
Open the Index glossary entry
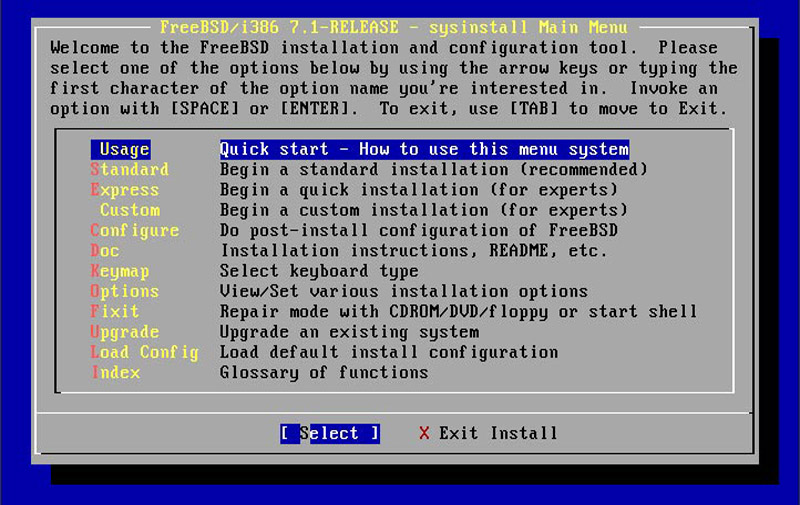115,373
